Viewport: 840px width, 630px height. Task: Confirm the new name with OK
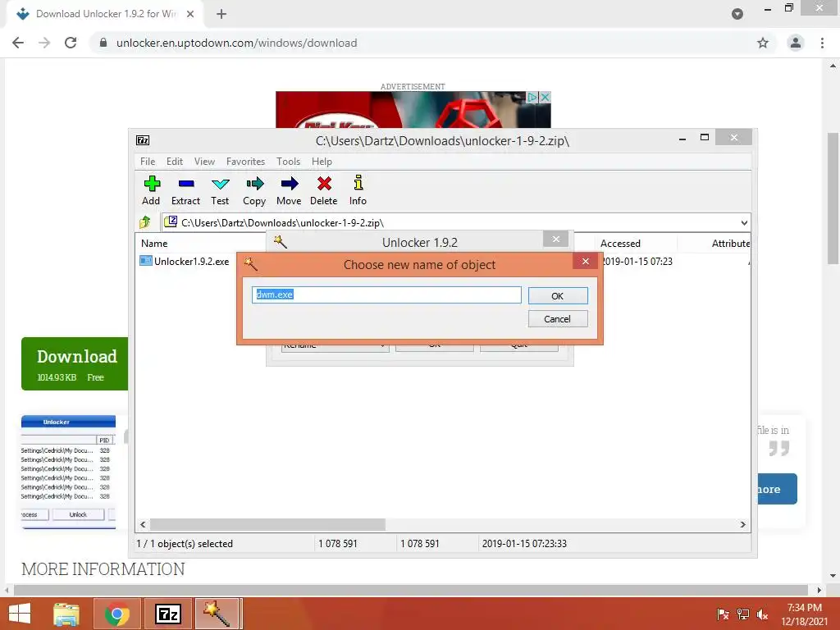click(x=558, y=295)
